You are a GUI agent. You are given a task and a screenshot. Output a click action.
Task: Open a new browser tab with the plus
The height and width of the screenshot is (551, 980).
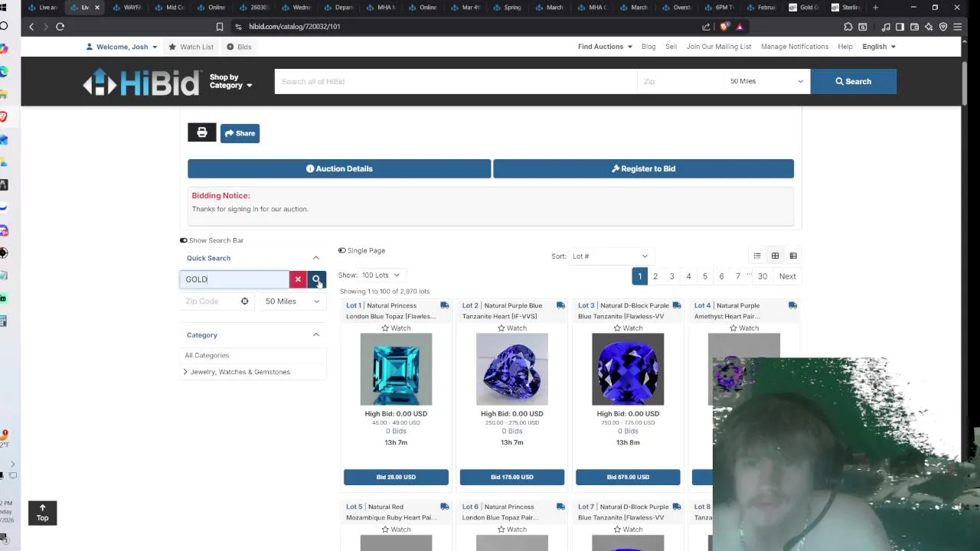click(x=875, y=8)
